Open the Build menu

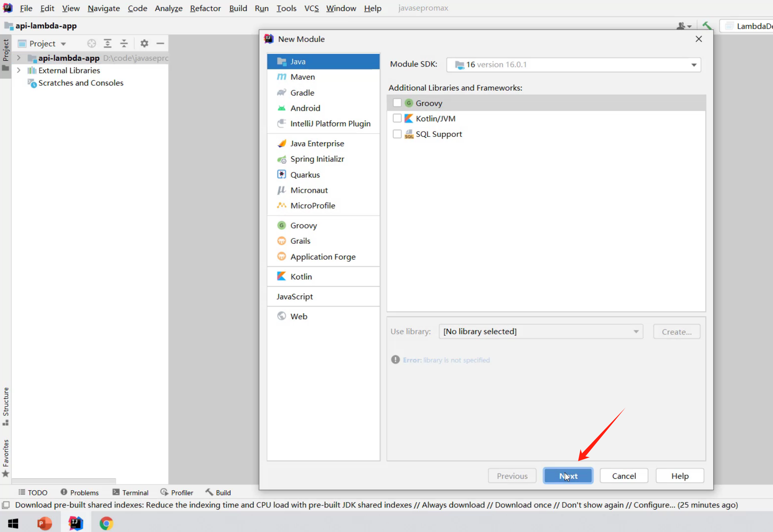(x=238, y=8)
